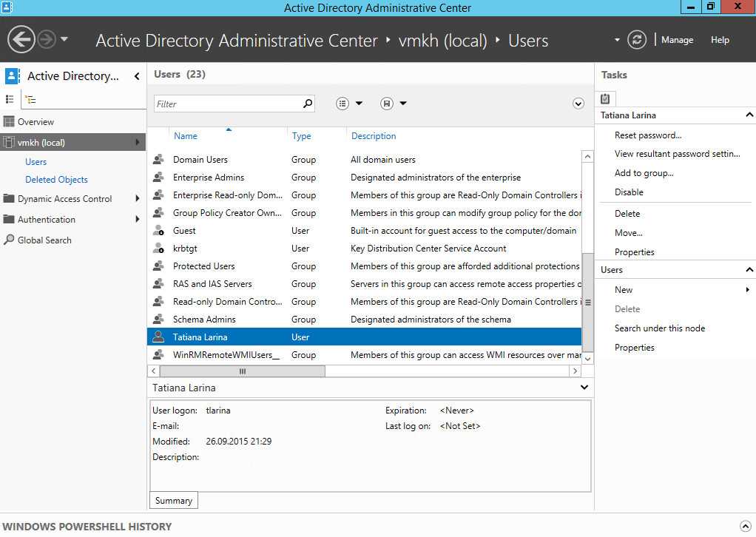Image resolution: width=756 pixels, height=537 pixels.
Task: Sort list by Type column
Action: pos(301,136)
